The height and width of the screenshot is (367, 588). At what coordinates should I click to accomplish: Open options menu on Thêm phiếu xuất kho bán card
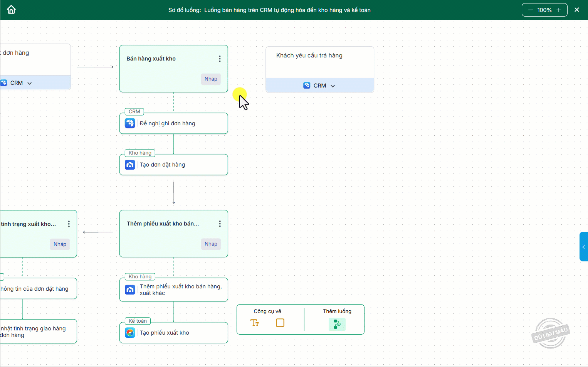point(220,224)
